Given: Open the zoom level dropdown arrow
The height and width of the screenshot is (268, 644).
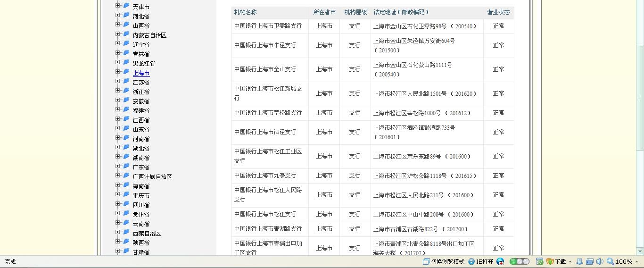Looking at the screenshot, I should 637,262.
